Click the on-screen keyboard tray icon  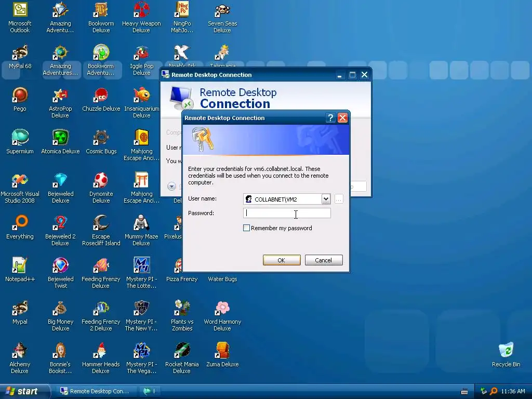(x=464, y=391)
